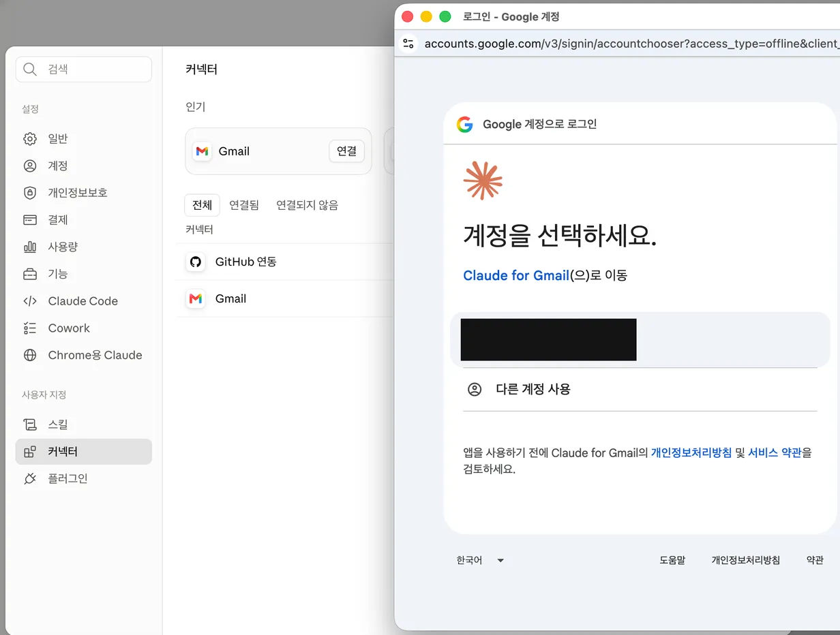The height and width of the screenshot is (635, 840).
Task: Click the Features (기능) briefcase icon
Action: click(x=30, y=274)
